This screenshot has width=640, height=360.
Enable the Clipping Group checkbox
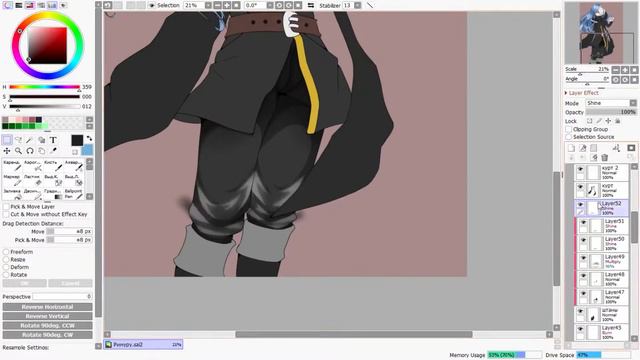(x=568, y=129)
